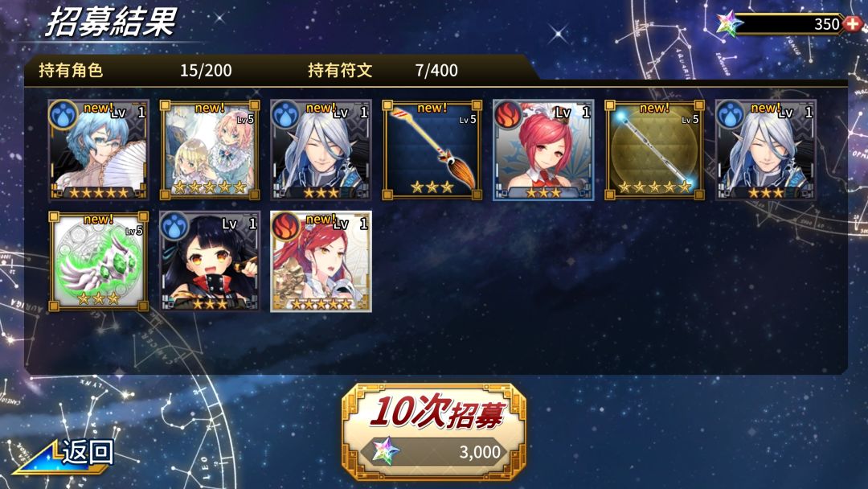Open the five-star glowing staff rune card

(x=654, y=150)
